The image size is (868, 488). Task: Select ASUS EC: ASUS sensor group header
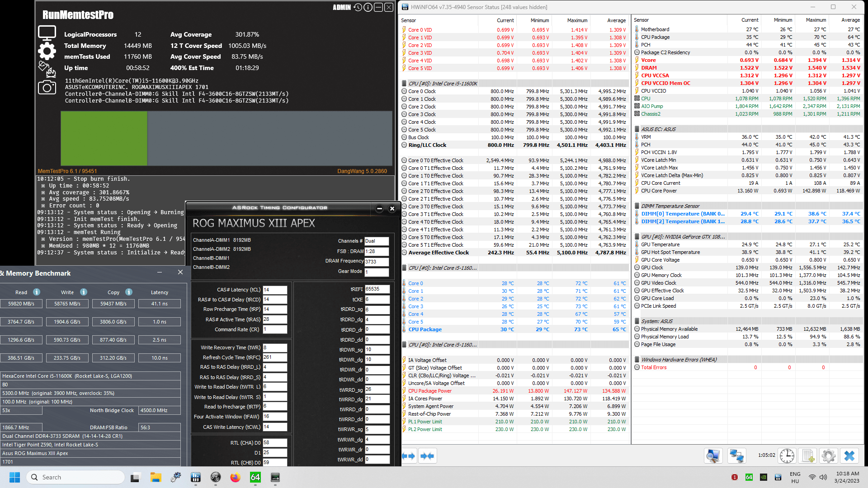coord(749,129)
